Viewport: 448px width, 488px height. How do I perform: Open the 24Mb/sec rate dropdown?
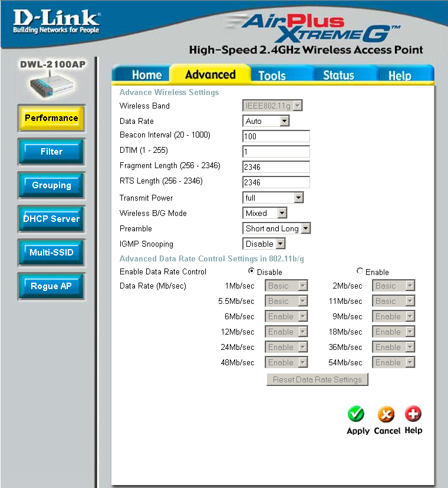click(x=286, y=347)
